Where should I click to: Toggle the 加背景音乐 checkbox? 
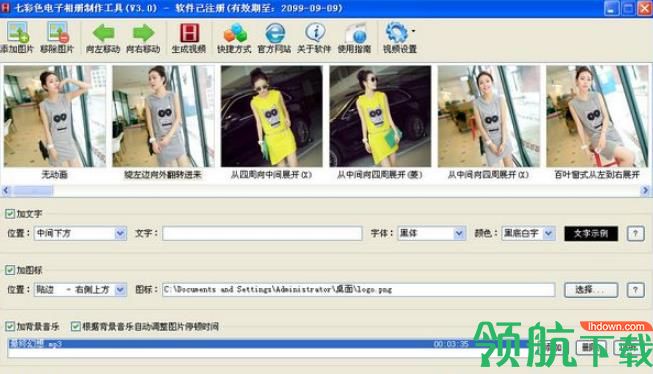[10, 327]
